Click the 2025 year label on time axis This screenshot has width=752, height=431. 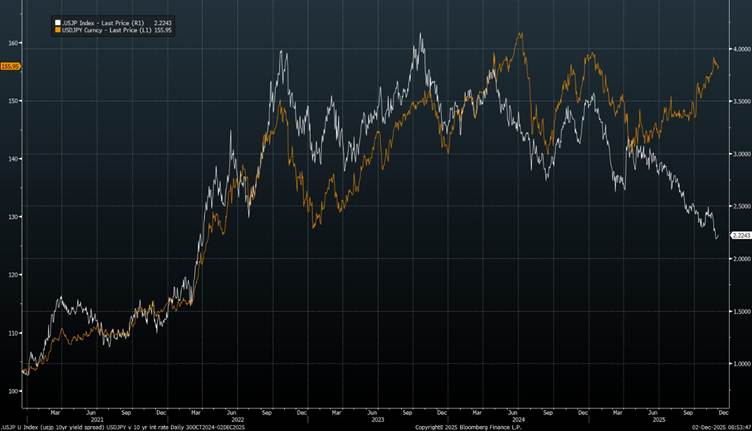658,418
